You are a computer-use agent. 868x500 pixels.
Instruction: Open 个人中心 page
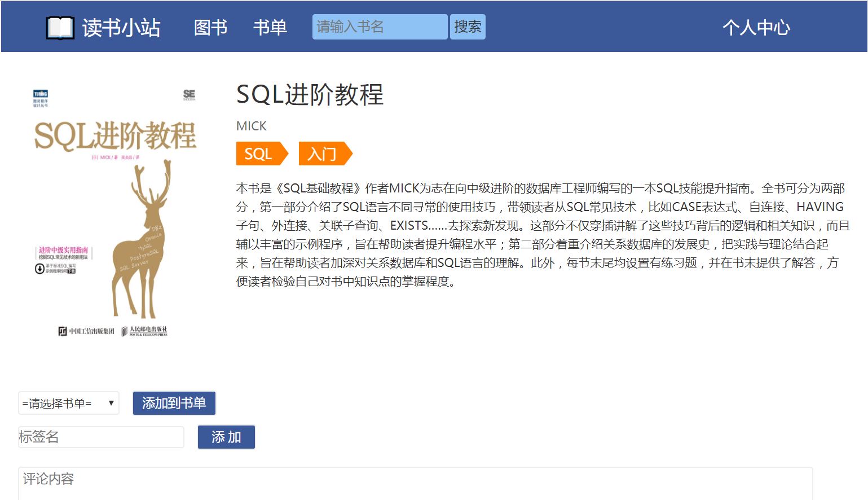[x=756, y=27]
